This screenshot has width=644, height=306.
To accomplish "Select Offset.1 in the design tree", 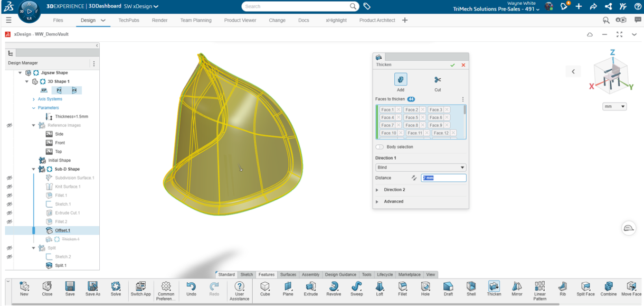I will (63, 230).
